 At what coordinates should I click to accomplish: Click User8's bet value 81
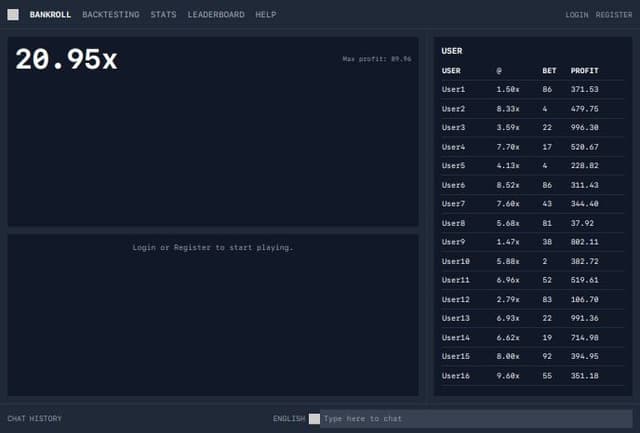tap(547, 223)
